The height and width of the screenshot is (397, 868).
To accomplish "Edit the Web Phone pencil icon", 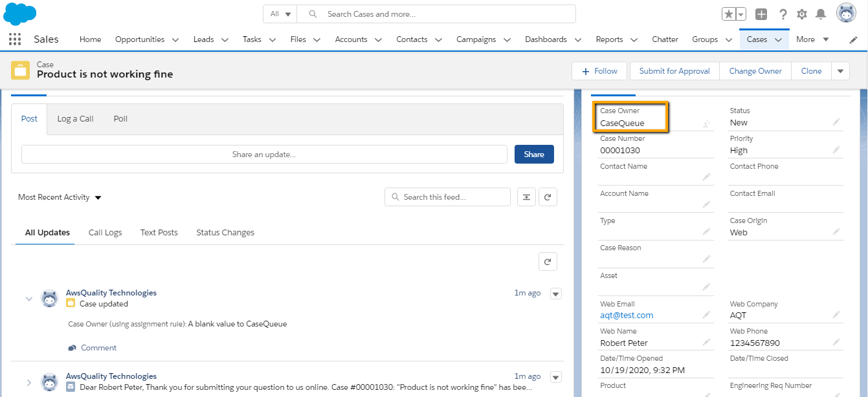I will coord(836,342).
